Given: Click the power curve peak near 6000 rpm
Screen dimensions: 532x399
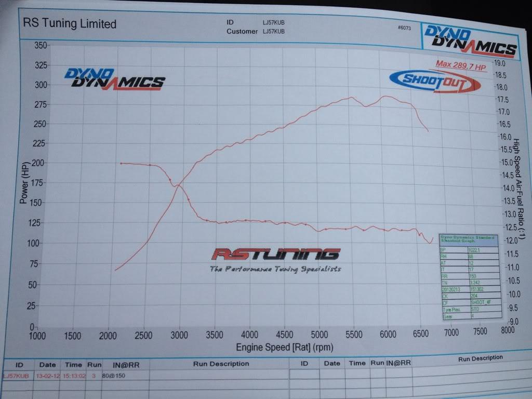Looking at the screenshot, I should [385, 96].
